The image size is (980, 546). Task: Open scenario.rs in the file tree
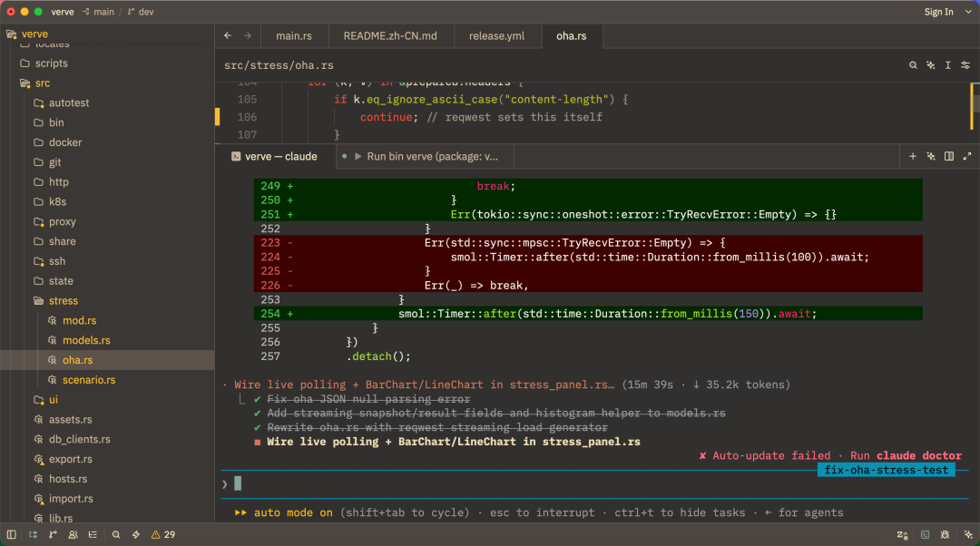pos(107,380)
